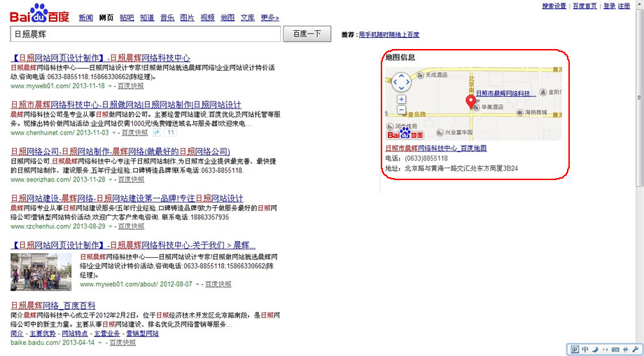The width and height of the screenshot is (644, 356).
Task: Click inside the search box containing 日照晨辉
Action: (x=146, y=34)
